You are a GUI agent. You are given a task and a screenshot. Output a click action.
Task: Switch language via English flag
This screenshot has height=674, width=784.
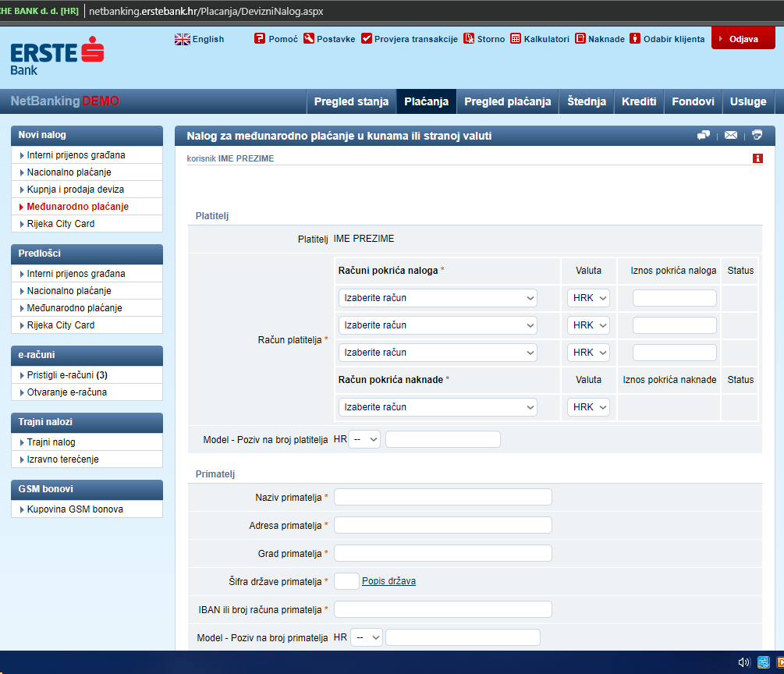[183, 39]
